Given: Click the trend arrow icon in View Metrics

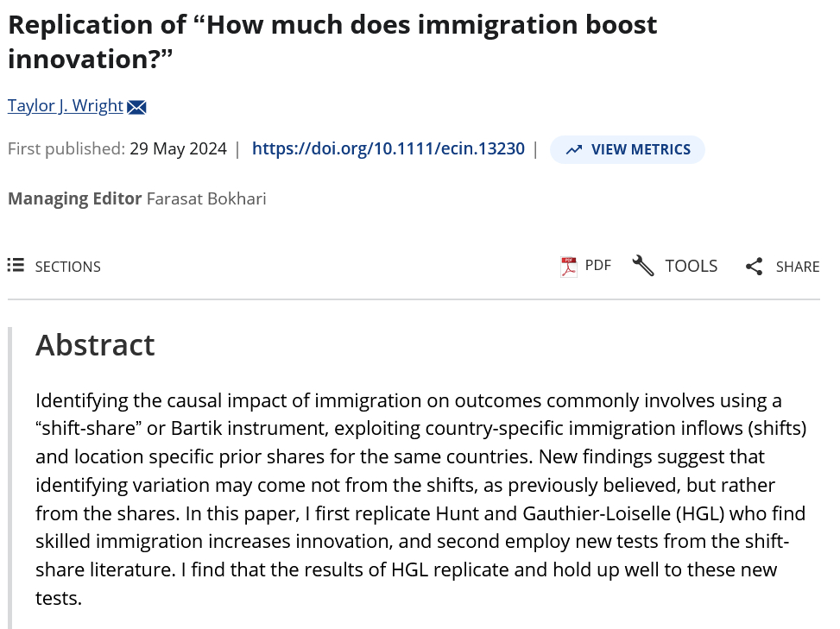Looking at the screenshot, I should click(573, 150).
